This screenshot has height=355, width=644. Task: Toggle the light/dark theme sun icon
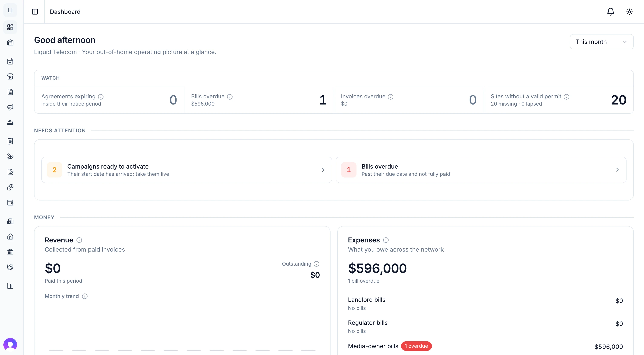tap(630, 12)
